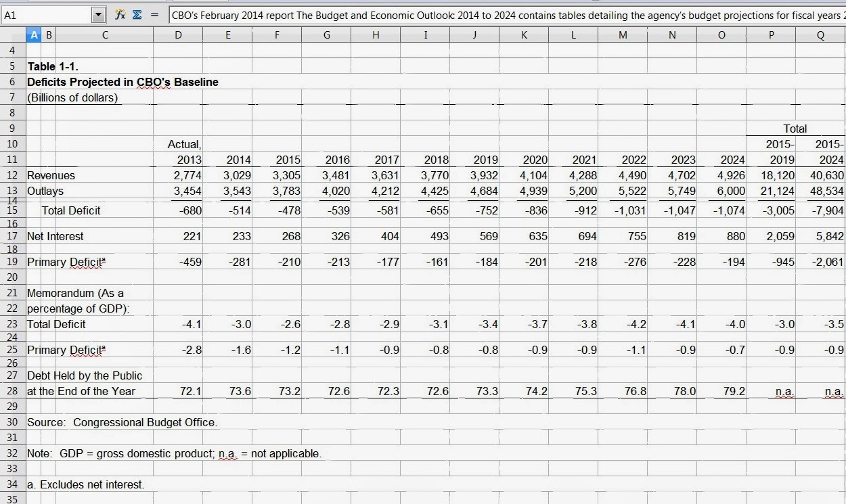Select the row 19 header
Screen dimensions: 846x504
tap(13, 262)
